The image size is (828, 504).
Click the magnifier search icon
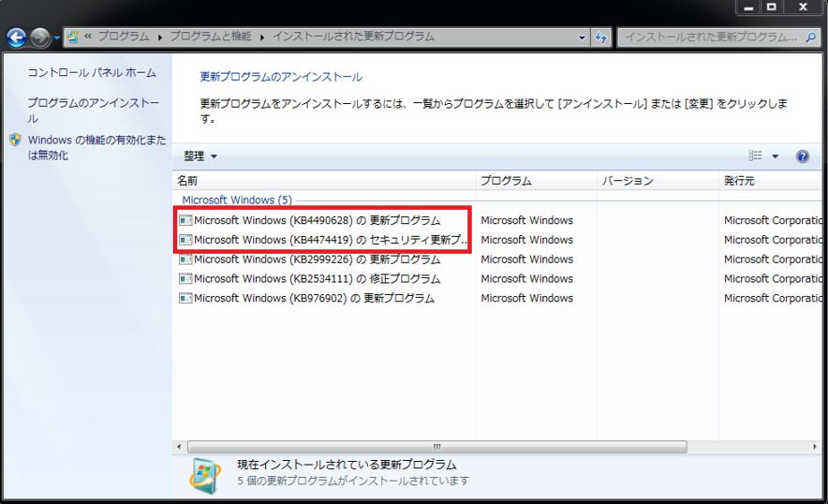(810, 37)
